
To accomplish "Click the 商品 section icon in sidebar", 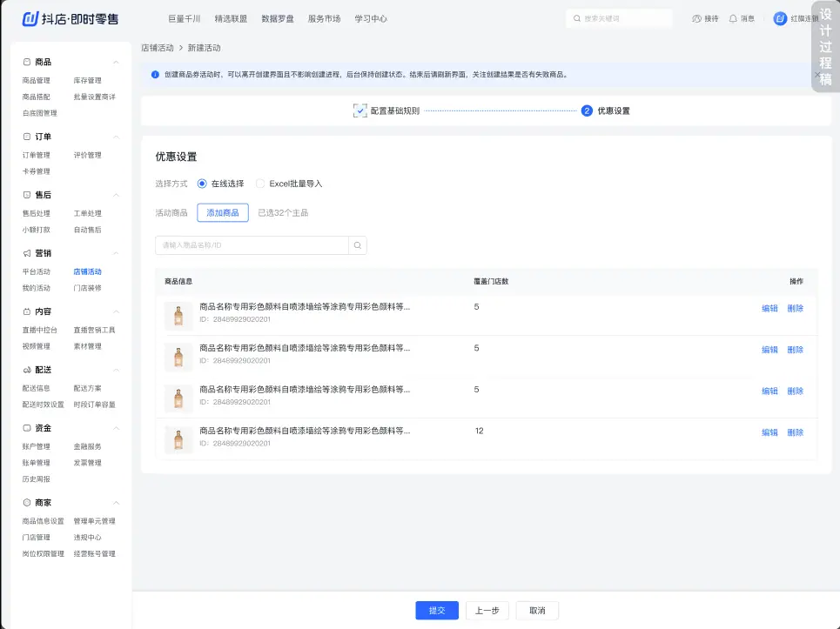I will pos(27,62).
